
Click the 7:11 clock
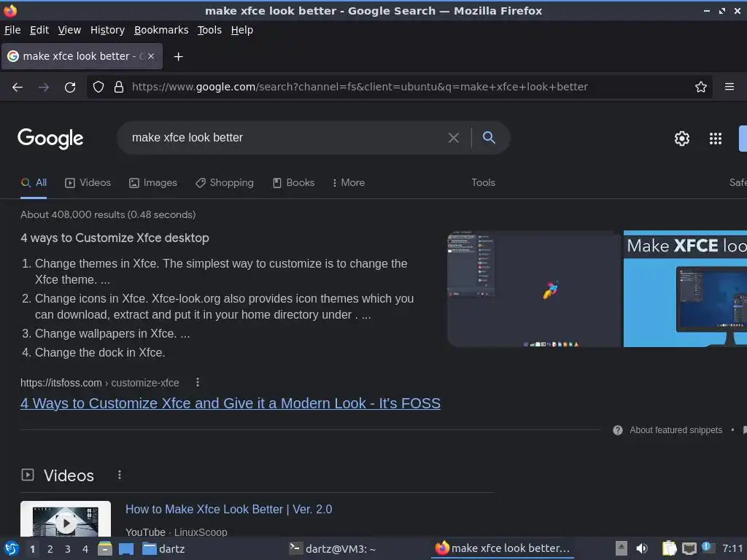732,548
